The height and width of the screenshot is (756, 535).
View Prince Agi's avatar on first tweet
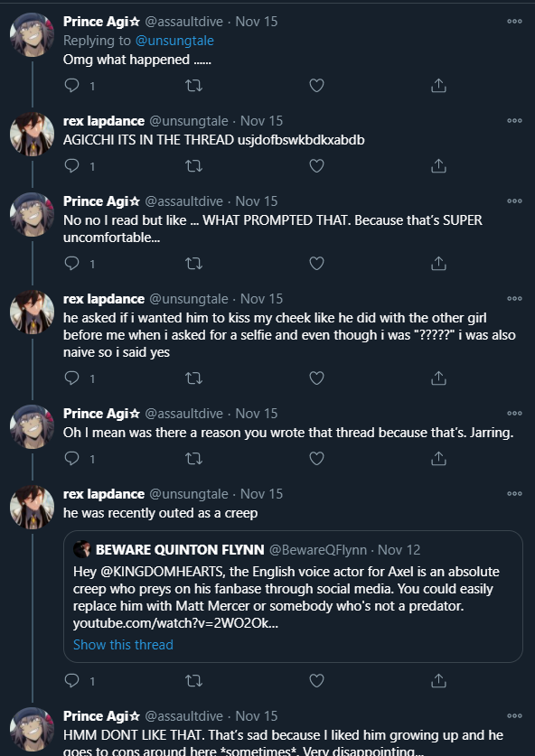click(x=33, y=34)
